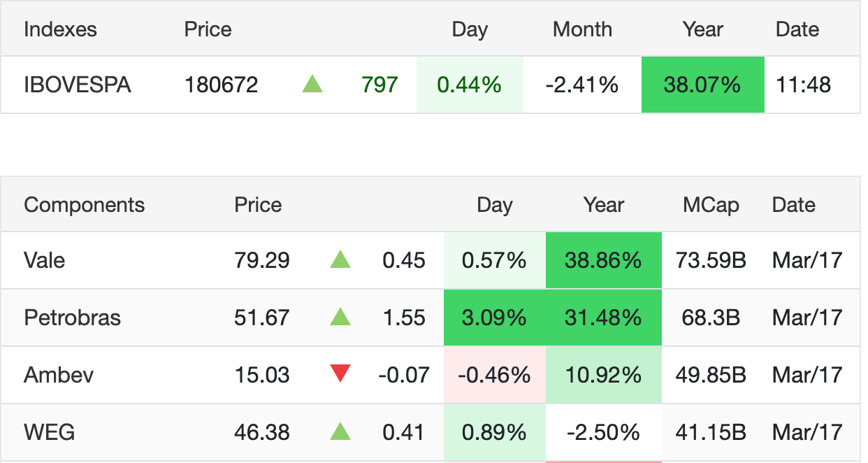Click Ambev's -0.46% day change cell
868x463 pixels.
click(x=494, y=375)
